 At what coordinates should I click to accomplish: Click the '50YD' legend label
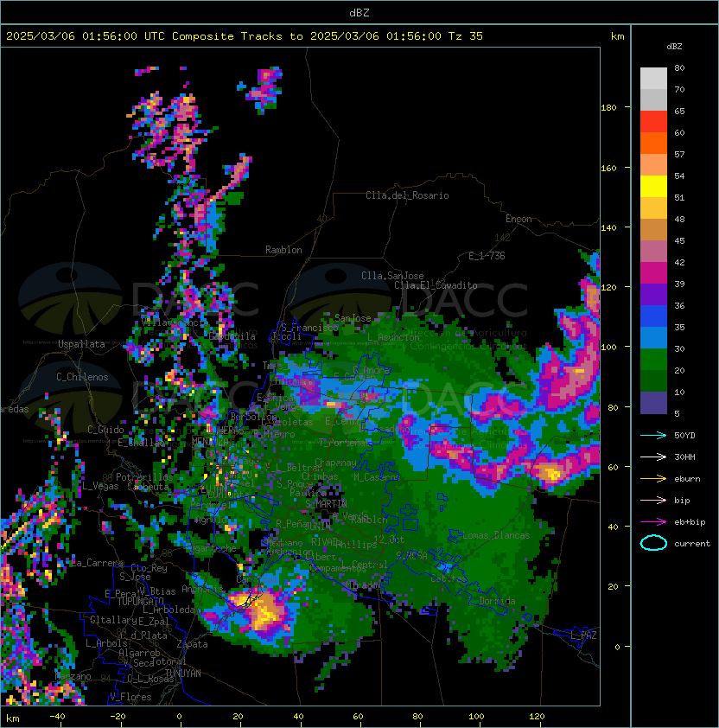pyautogui.click(x=684, y=435)
